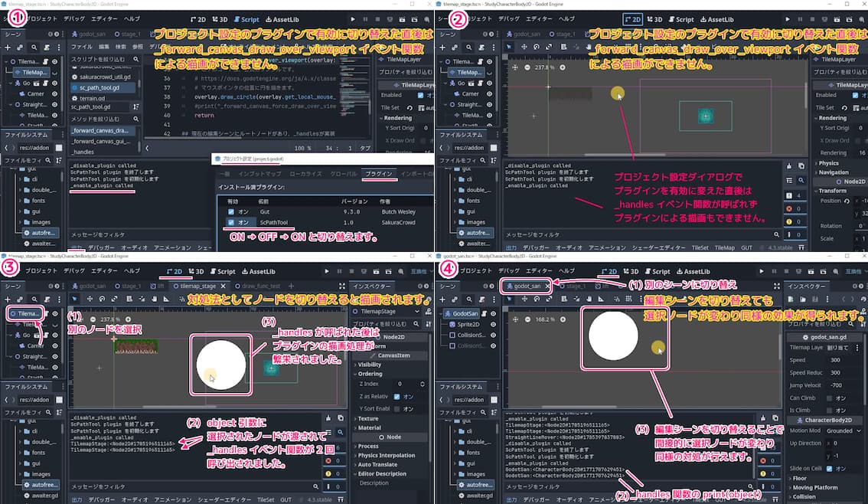Image resolution: width=868 pixels, height=504 pixels.
Task: Click the Speed value field in bottom-right Inspector
Action: (844, 360)
